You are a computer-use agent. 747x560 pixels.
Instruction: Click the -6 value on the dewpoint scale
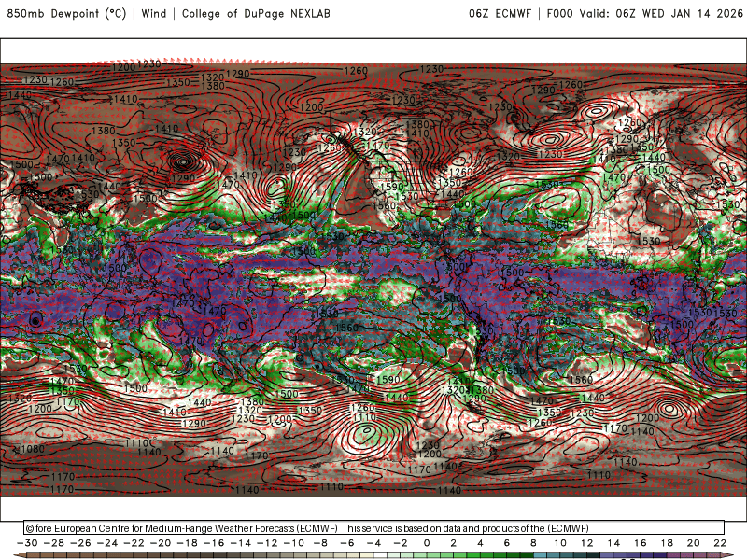pos(347,543)
